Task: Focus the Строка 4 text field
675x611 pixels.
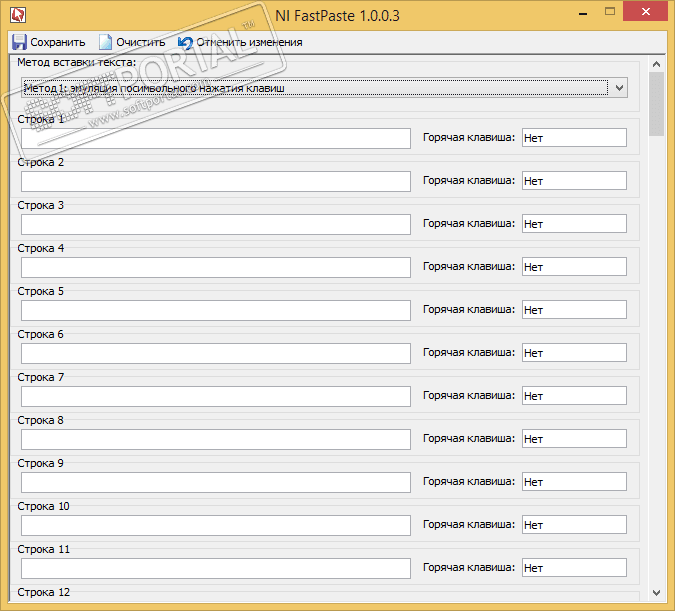Action: [x=216, y=267]
